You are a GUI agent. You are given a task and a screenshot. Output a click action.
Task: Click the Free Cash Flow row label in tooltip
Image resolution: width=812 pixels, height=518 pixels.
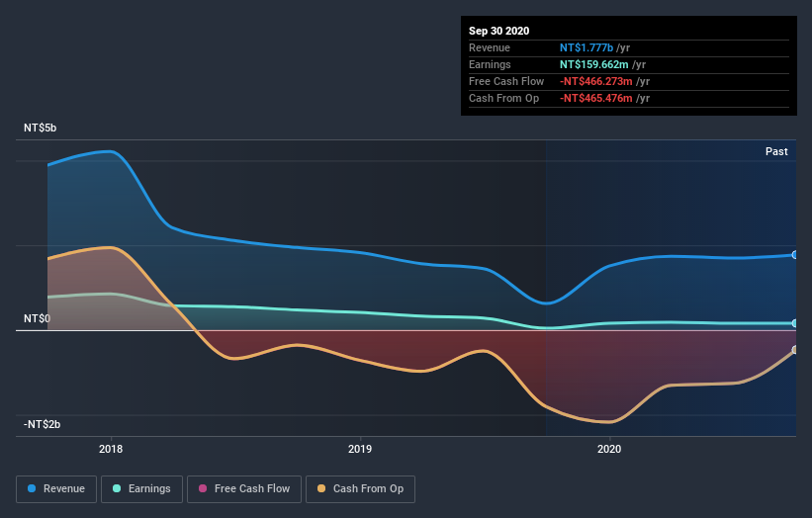point(506,81)
